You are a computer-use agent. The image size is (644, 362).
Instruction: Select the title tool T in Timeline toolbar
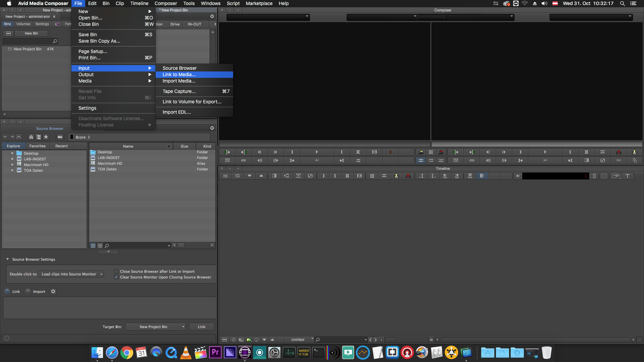point(628,176)
